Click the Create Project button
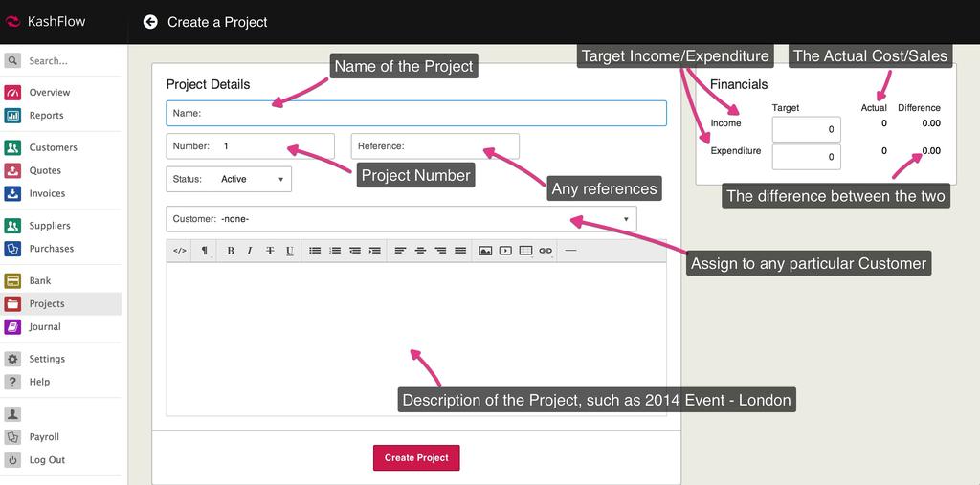980x485 pixels. [416, 458]
